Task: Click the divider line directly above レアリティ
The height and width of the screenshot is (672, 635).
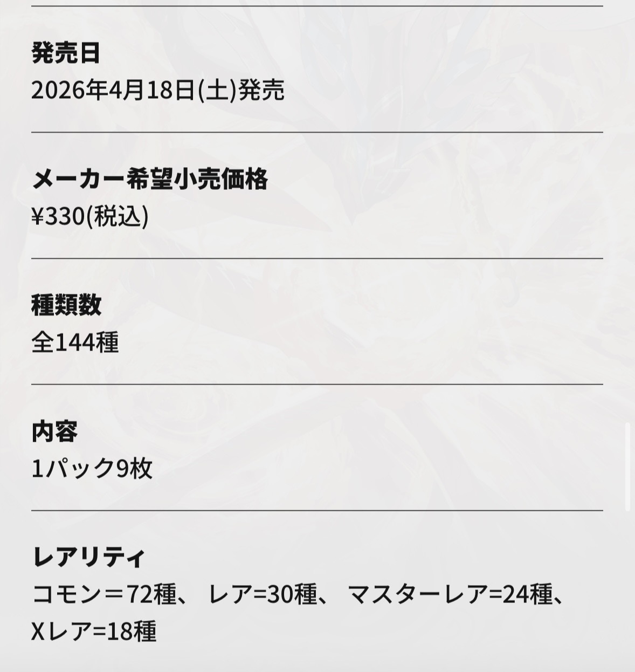Action: pos(317,510)
